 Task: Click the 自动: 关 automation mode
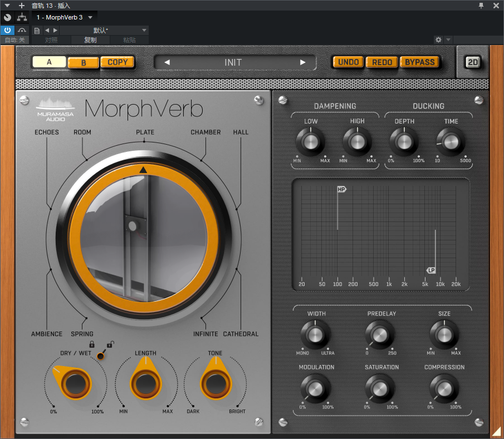(x=15, y=40)
